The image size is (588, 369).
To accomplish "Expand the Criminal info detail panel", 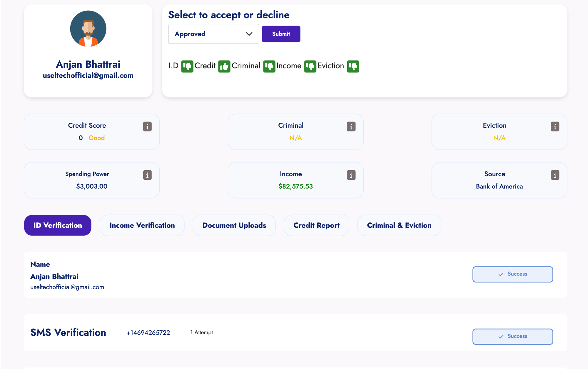I will point(351,126).
